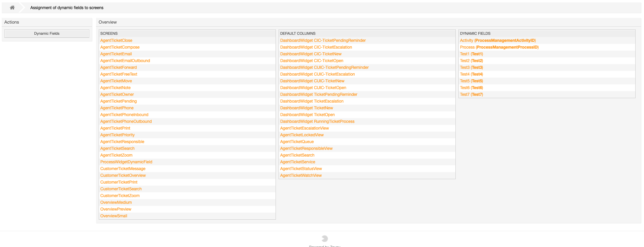
Task: Select the Test7 dynamic field
Action: pos(472,94)
